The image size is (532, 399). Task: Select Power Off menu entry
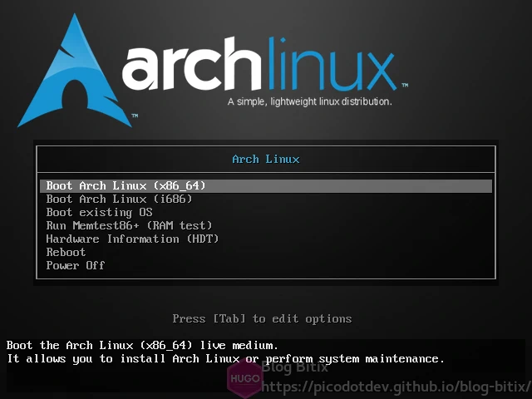coord(75,265)
